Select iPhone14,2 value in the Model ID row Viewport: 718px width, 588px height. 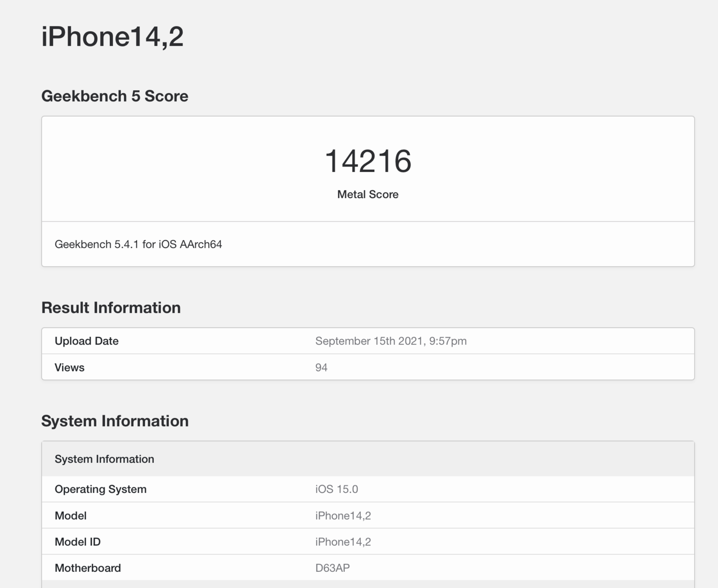pos(343,542)
